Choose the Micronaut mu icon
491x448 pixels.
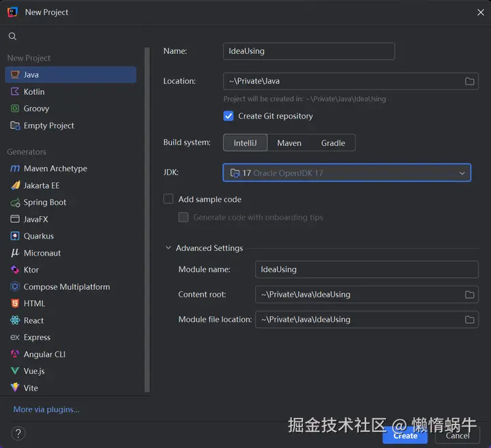click(x=15, y=253)
